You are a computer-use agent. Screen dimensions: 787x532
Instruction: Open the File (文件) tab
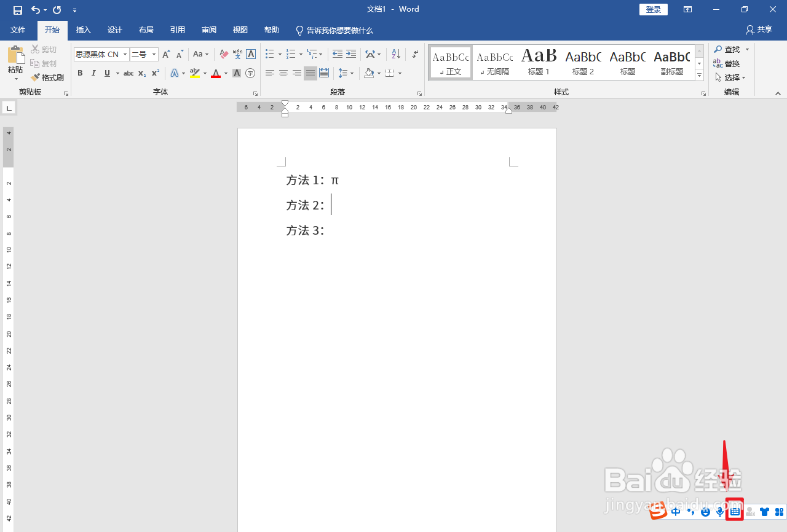[18, 30]
